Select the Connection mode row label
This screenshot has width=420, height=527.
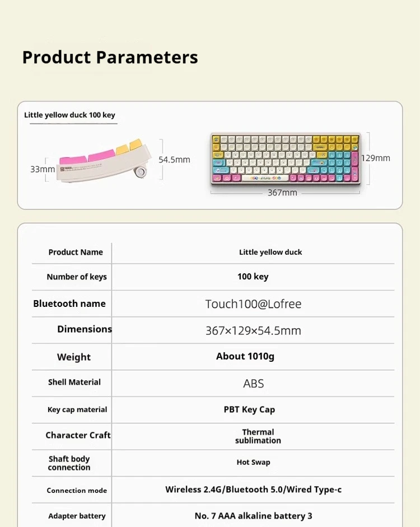click(77, 491)
